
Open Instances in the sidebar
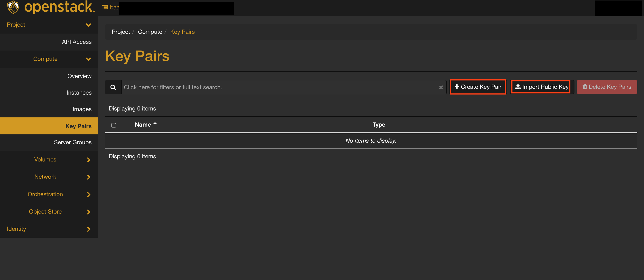pos(79,93)
